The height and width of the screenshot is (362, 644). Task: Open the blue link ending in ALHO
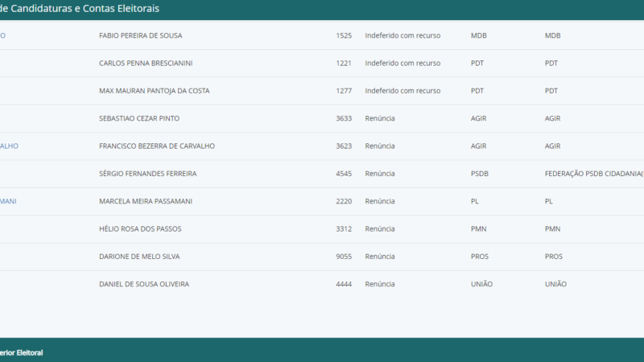tap(9, 146)
